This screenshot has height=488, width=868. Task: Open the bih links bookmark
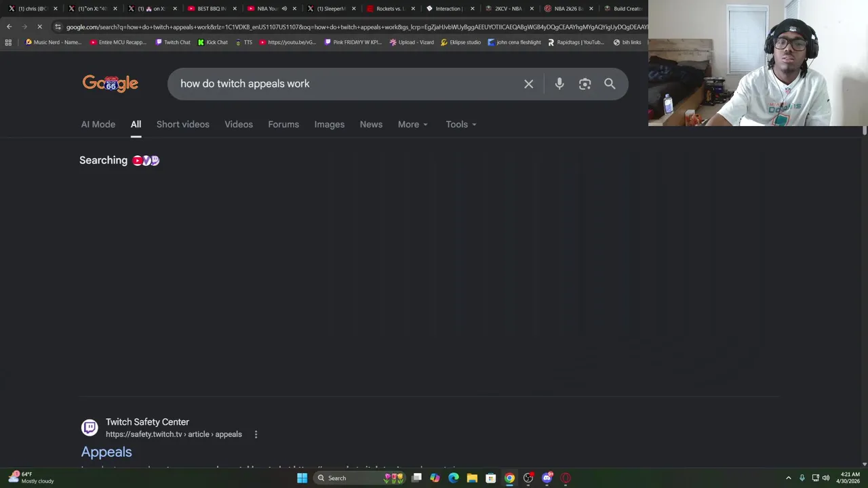pyautogui.click(x=627, y=42)
